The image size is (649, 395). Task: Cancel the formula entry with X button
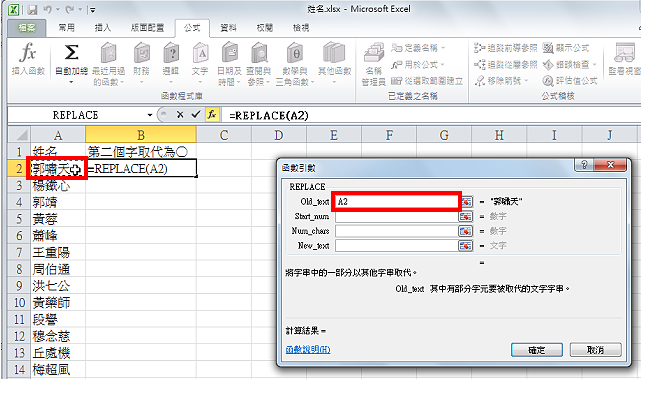[x=180, y=115]
